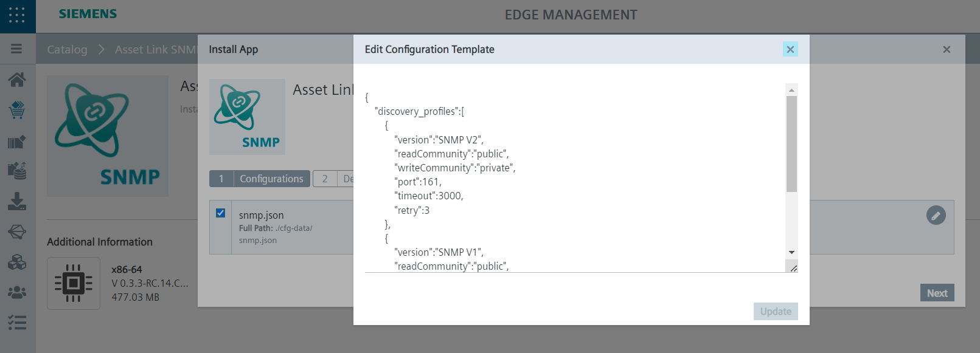The width and height of the screenshot is (980, 353).
Task: Edit snmp.json with the pencil icon
Action: click(x=936, y=215)
